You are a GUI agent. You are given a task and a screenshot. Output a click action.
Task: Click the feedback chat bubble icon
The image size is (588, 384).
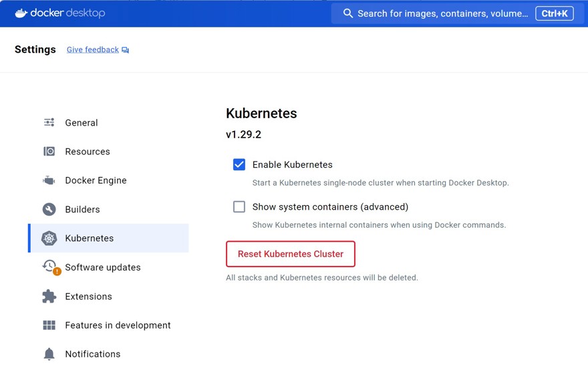[125, 50]
